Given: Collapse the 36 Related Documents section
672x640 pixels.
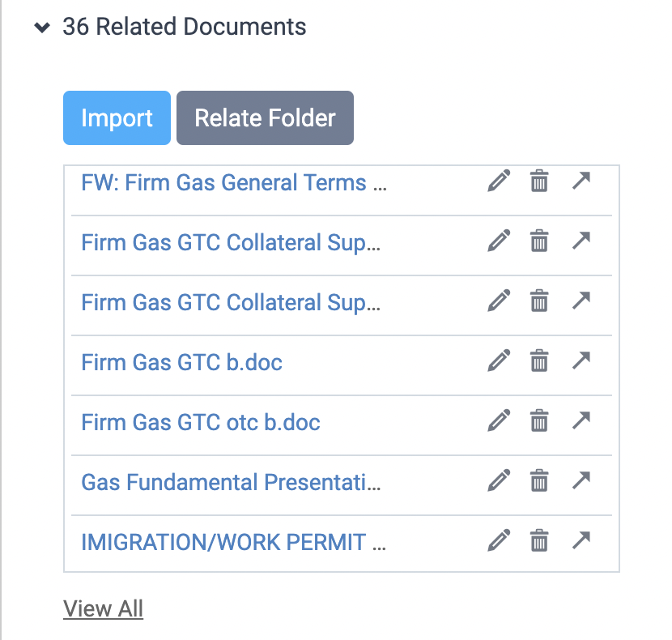Looking at the screenshot, I should click(42, 28).
